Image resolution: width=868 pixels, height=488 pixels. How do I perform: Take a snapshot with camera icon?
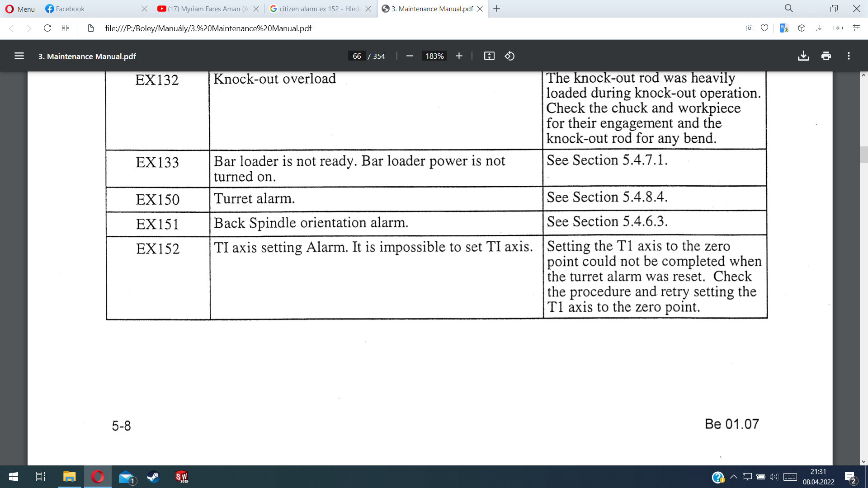(x=749, y=28)
